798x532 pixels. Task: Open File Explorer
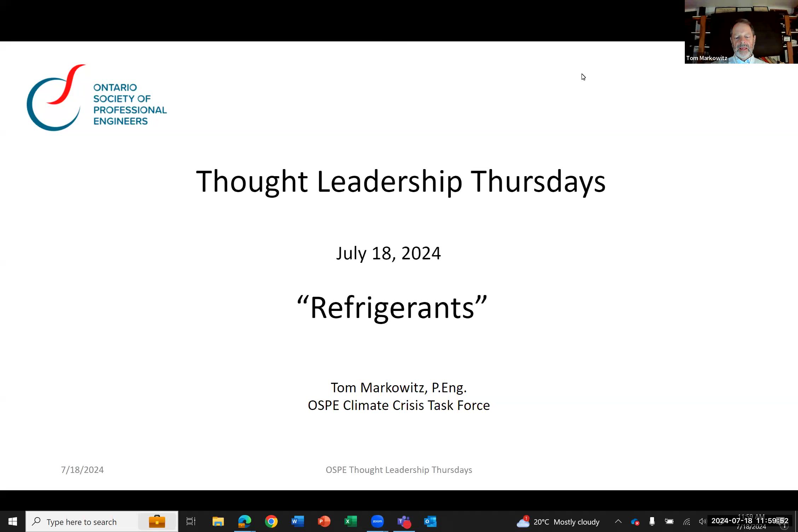(218, 521)
